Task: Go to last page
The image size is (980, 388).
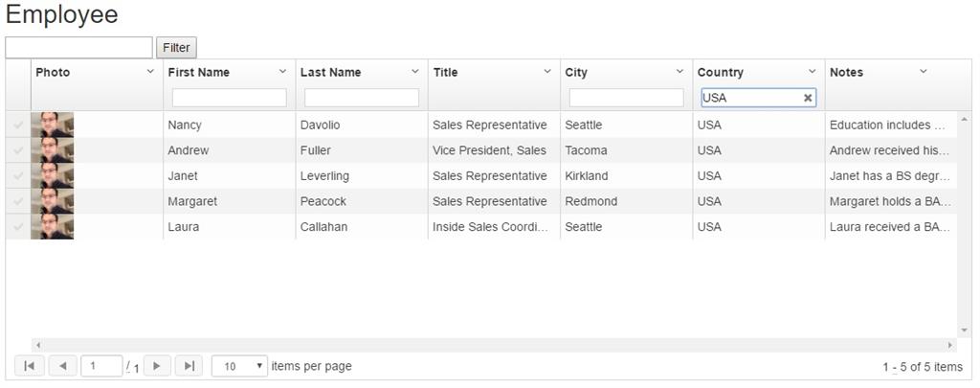Action: 189,366
